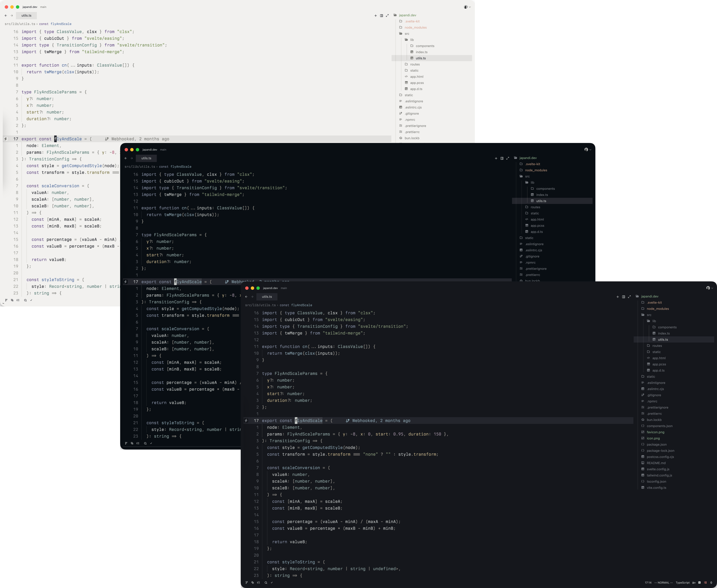Split pane icon in front window tab bar
Viewport: 717px width, 588px height.
coord(624,297)
